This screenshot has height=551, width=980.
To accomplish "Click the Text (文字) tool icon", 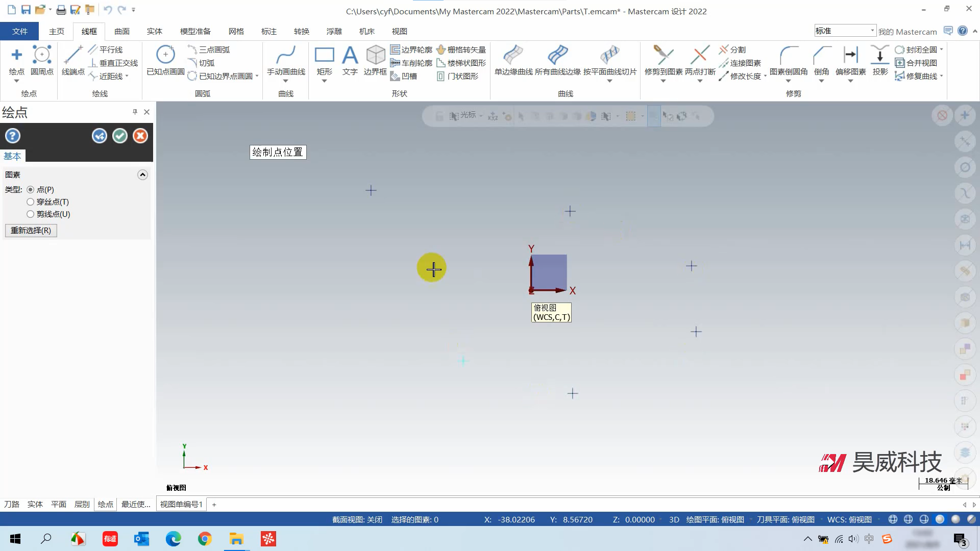I will [x=350, y=55].
